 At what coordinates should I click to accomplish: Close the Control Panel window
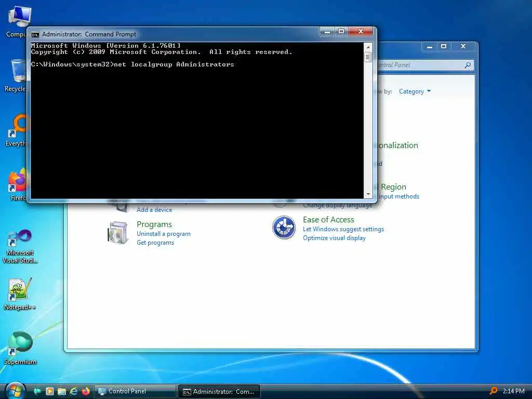pos(463,46)
